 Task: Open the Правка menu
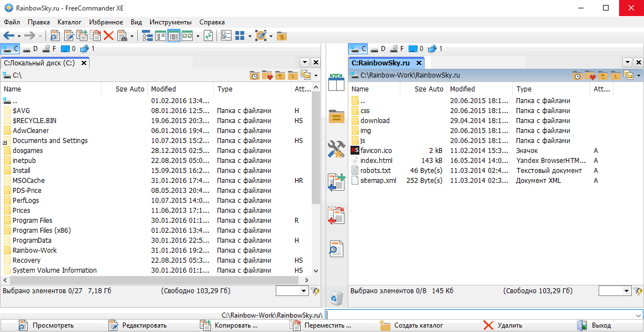point(39,22)
